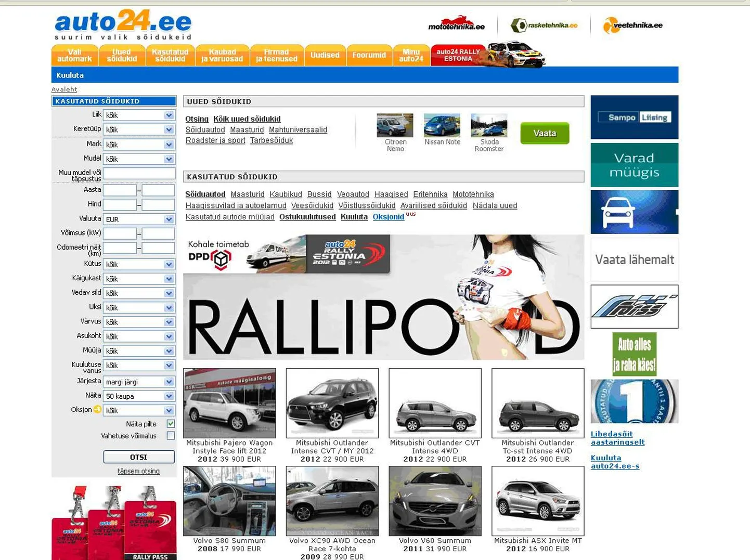Expand the Liik dropdown
Viewport: 750px width, 560px height.
pos(139,115)
